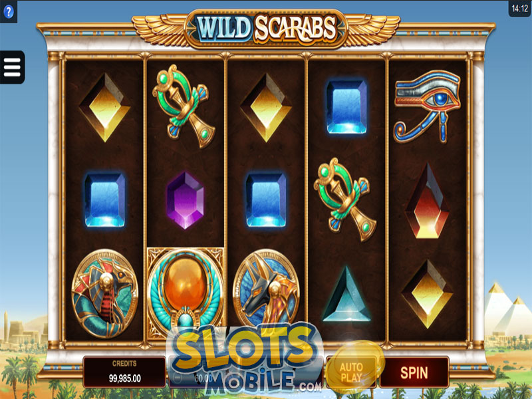Open the hamburger menu
Image resolution: width=532 pixels, height=399 pixels.
[x=12, y=67]
